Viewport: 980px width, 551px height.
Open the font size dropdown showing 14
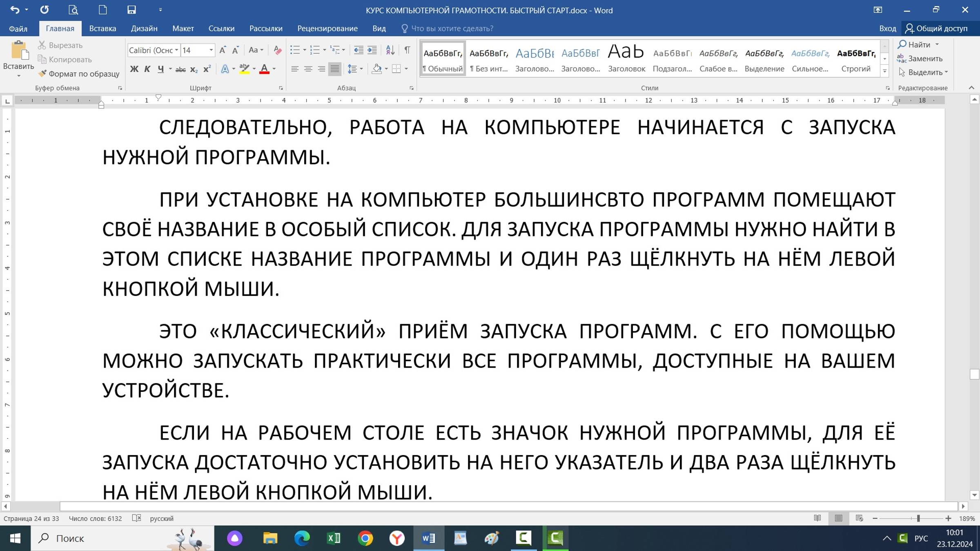point(211,50)
